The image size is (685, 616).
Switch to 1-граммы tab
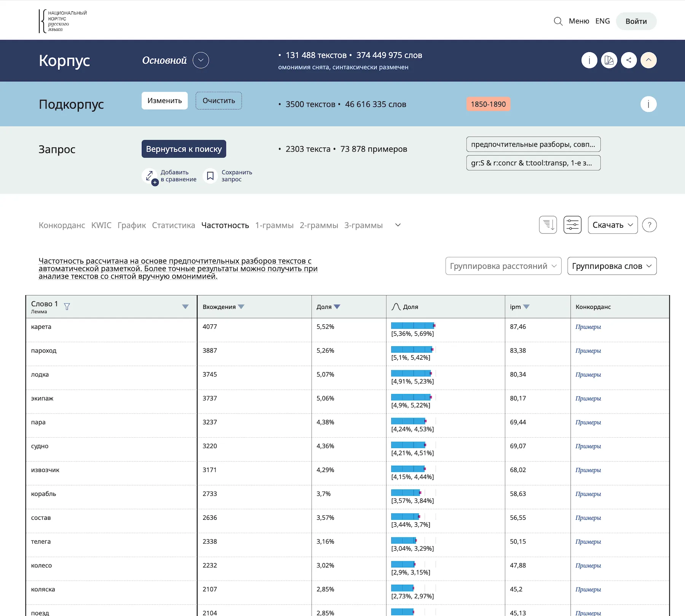pyautogui.click(x=274, y=225)
